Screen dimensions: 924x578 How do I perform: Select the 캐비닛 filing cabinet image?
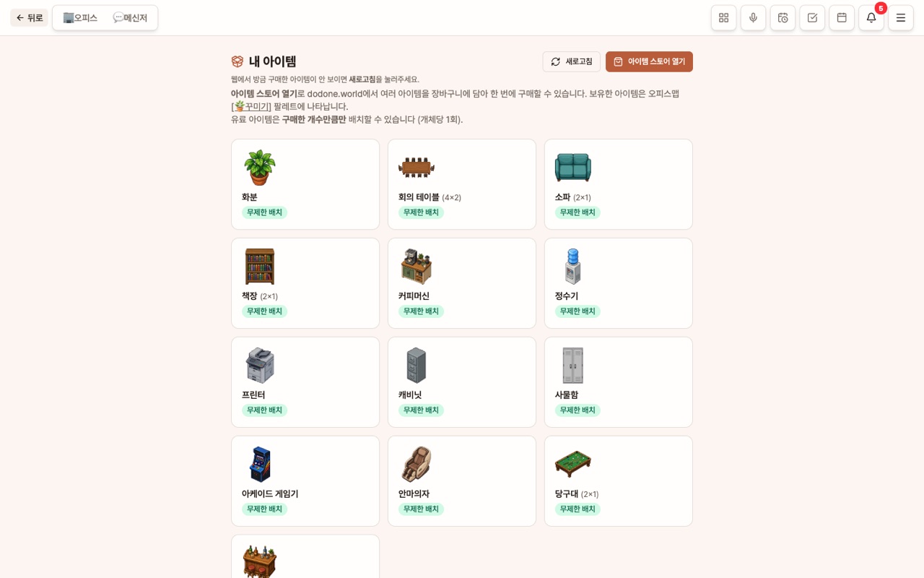click(x=417, y=366)
